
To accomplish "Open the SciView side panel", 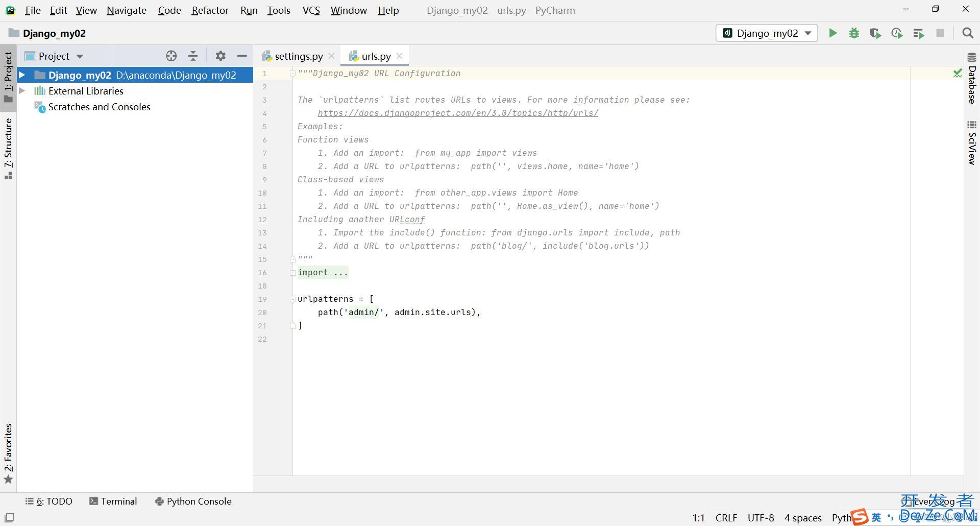I will click(972, 142).
